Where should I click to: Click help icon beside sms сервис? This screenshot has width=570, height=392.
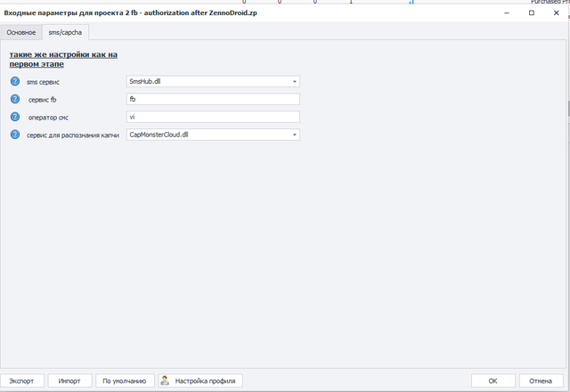tap(15, 81)
